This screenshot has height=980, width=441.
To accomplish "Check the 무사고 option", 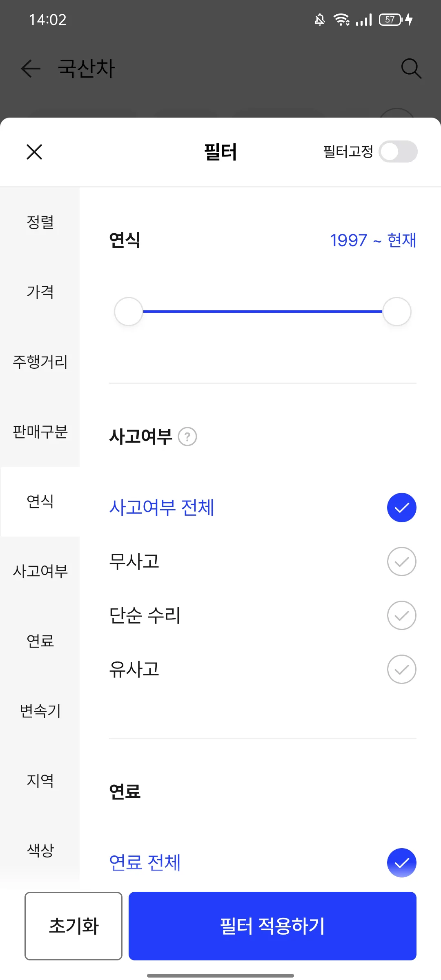I will click(402, 561).
